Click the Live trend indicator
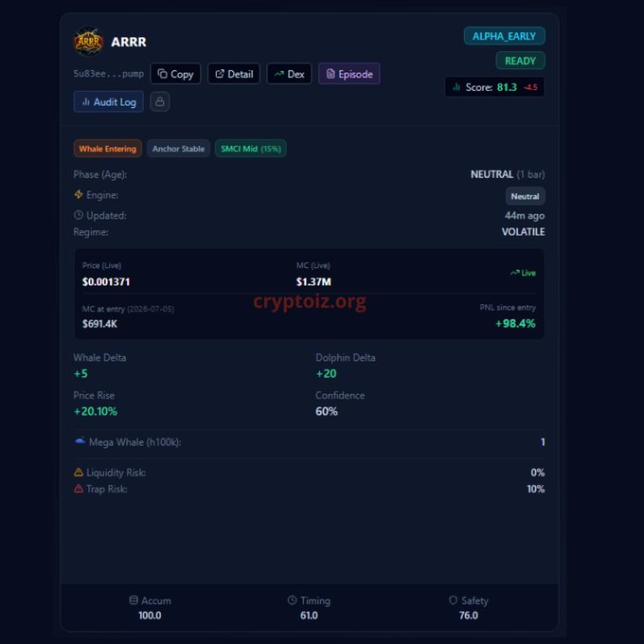Image resolution: width=644 pixels, height=644 pixels. click(x=523, y=273)
